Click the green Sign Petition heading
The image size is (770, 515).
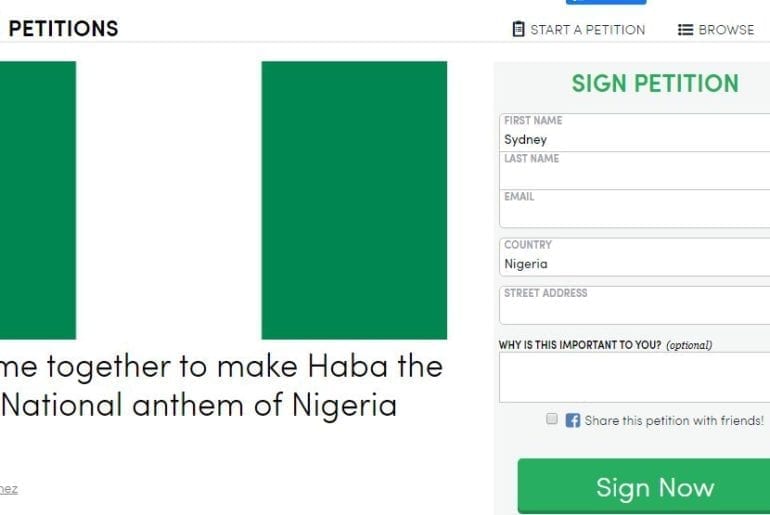coord(655,83)
